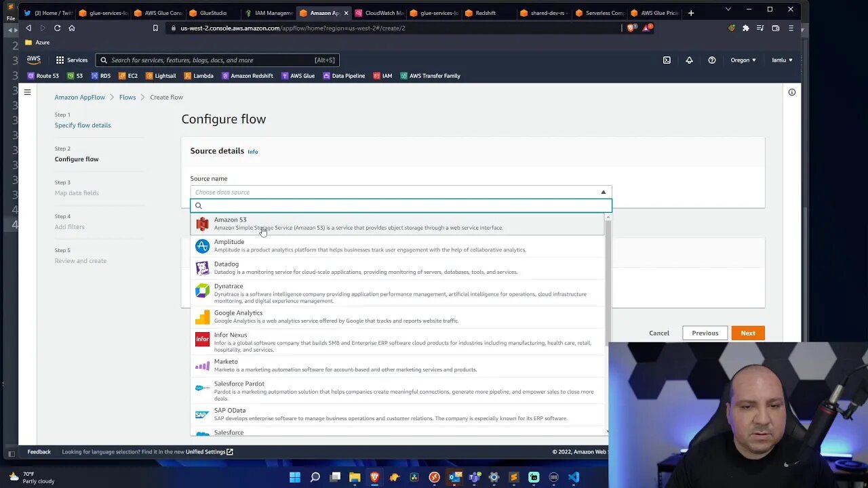This screenshot has width=868, height=488.
Task: Open Microsoft Teams from the taskbar
Action: click(474, 477)
